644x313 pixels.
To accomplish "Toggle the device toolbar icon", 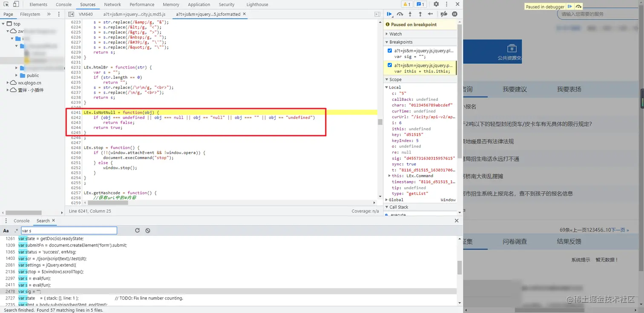I will click(x=16, y=4).
